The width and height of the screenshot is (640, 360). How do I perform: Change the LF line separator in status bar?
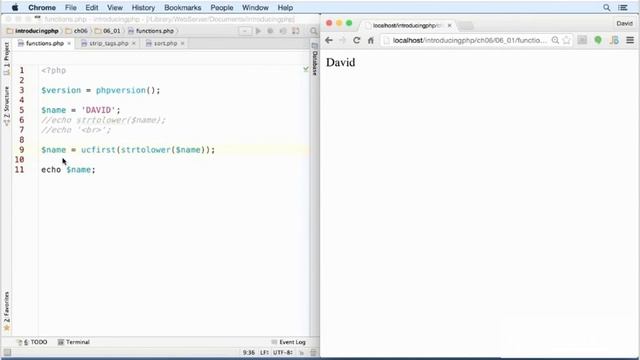[x=264, y=352]
